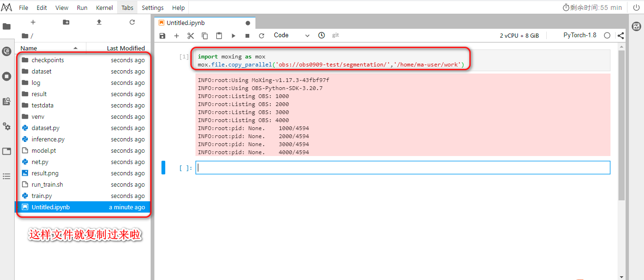The height and width of the screenshot is (280, 644).
Task: Click the ModelArts logo icon
Action: (x=7, y=8)
